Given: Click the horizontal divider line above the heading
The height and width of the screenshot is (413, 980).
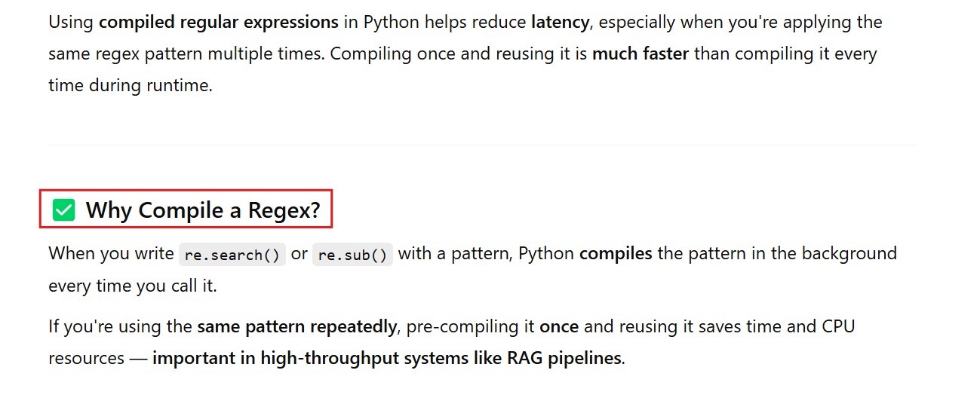Looking at the screenshot, I should coord(483,145).
